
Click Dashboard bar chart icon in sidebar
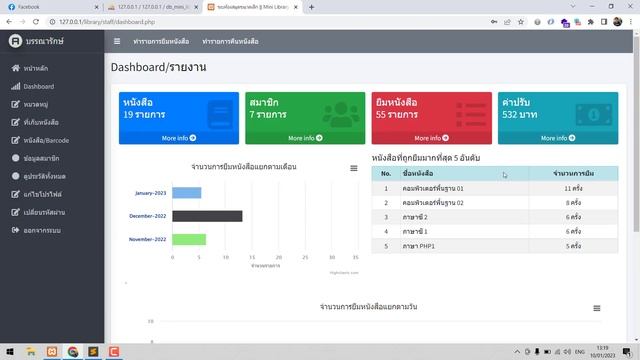point(16,86)
